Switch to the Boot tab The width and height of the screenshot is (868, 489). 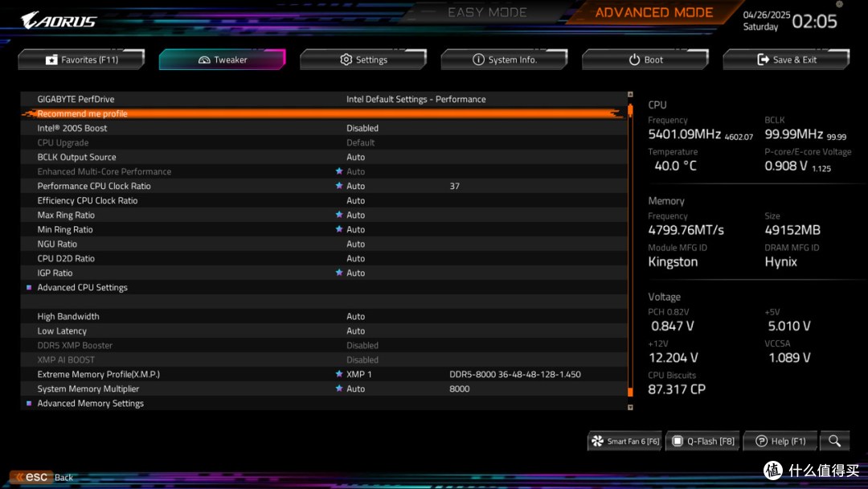pos(645,60)
